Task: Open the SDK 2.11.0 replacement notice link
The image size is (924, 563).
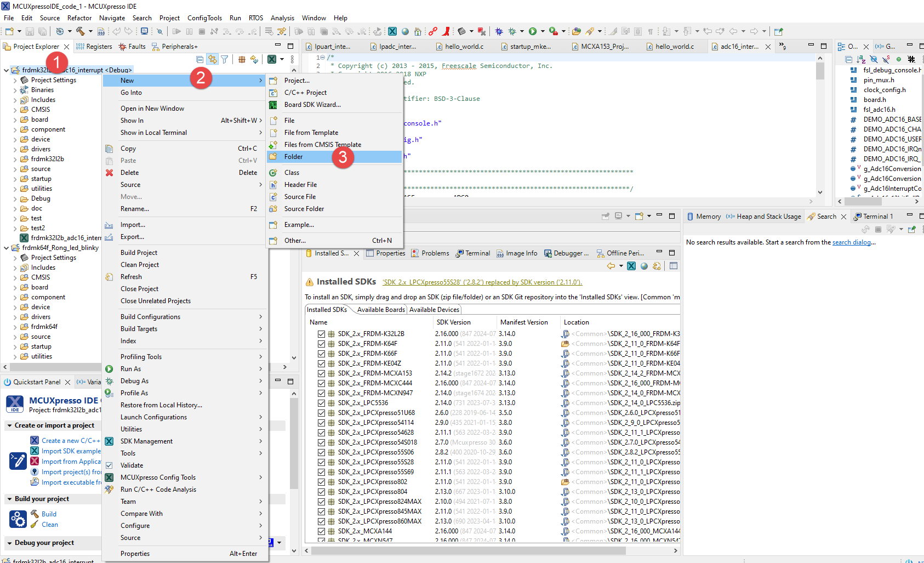Action: (482, 282)
